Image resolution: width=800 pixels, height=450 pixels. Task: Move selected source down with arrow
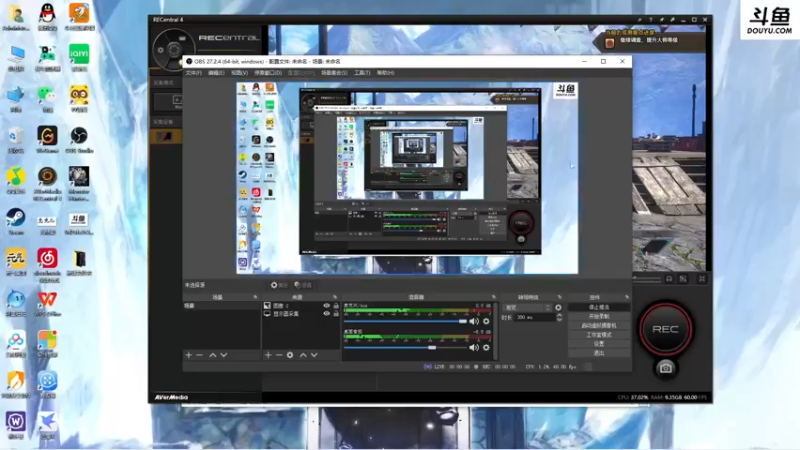(x=314, y=355)
